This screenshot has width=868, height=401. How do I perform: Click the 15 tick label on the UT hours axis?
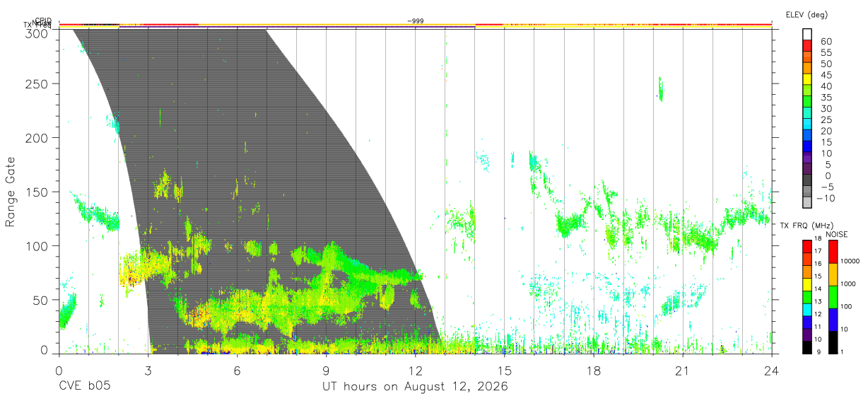pyautogui.click(x=505, y=371)
